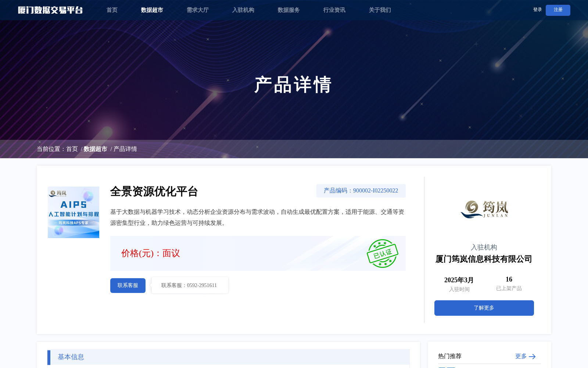Click the 热门推荐 heading
Screen dimensions: 588x368
[x=450, y=356]
